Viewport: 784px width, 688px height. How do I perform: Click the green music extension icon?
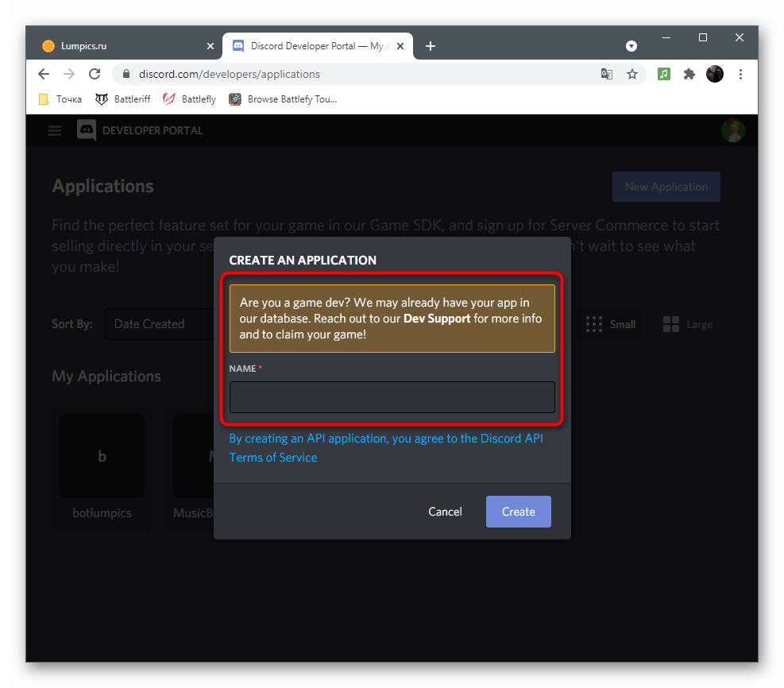point(664,73)
